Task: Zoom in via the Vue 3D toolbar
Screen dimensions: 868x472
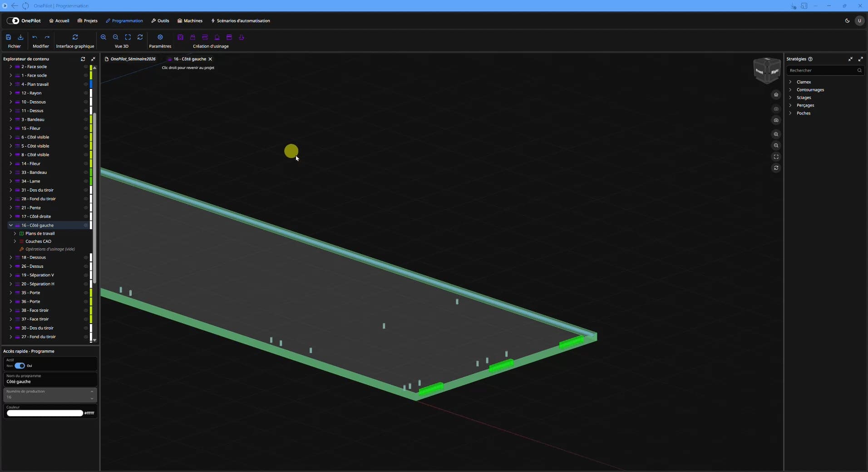Action: 104,37
